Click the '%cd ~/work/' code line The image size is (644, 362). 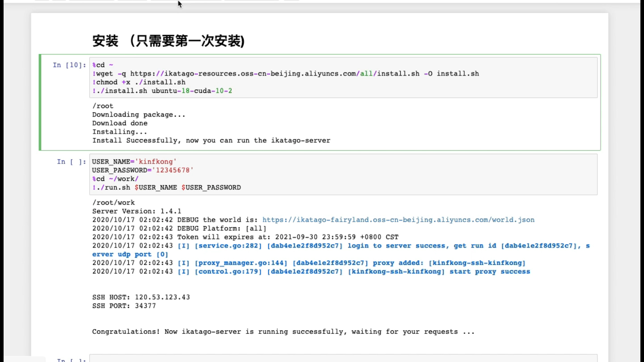[x=115, y=179]
